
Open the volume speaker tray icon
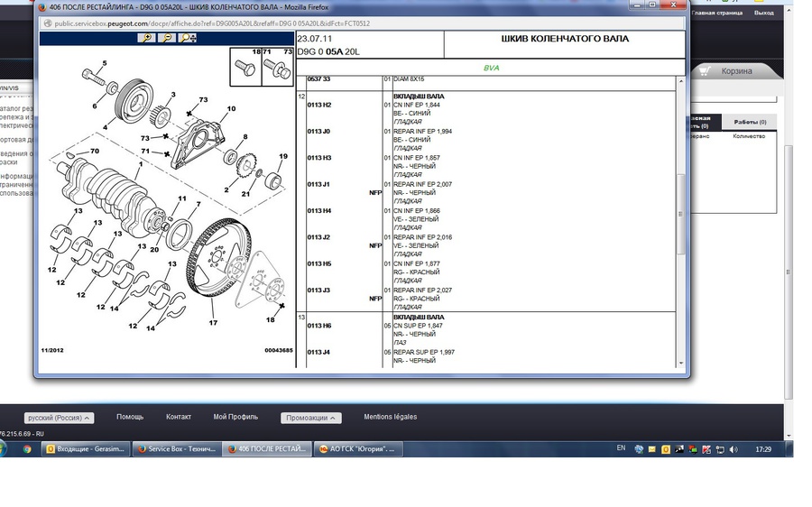pos(734,449)
